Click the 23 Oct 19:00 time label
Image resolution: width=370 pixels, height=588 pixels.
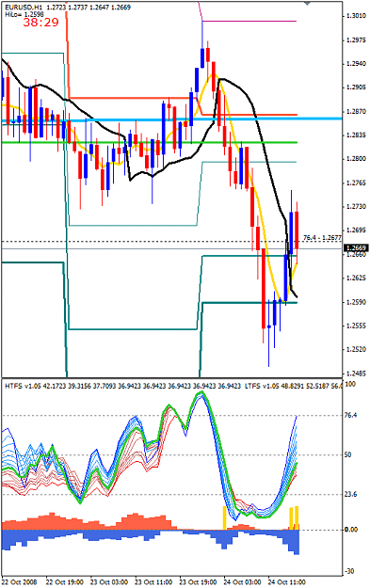pos(198,582)
